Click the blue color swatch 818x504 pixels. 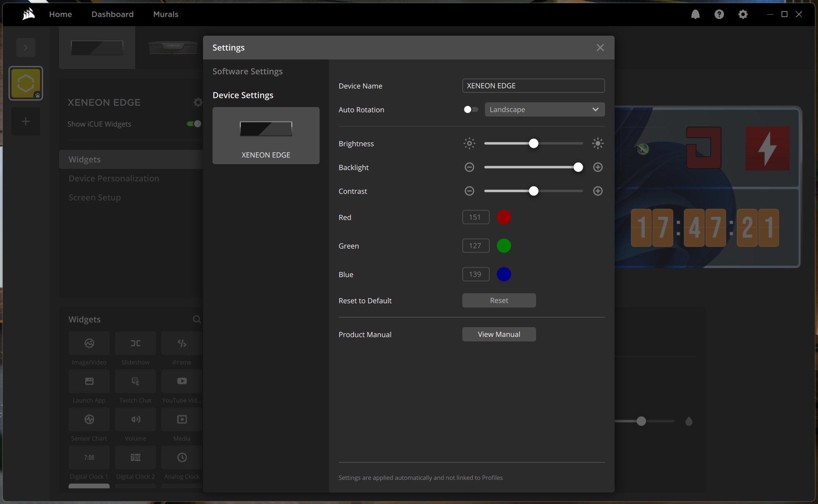504,274
